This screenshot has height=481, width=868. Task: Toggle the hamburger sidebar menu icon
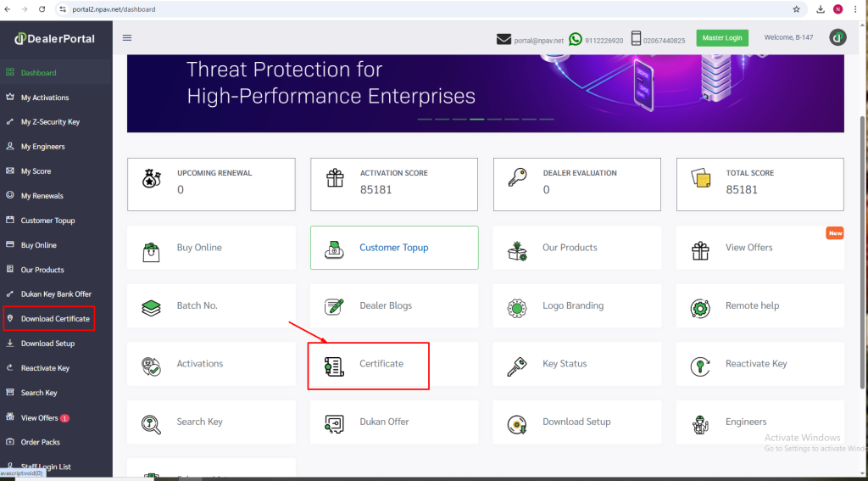tap(127, 37)
